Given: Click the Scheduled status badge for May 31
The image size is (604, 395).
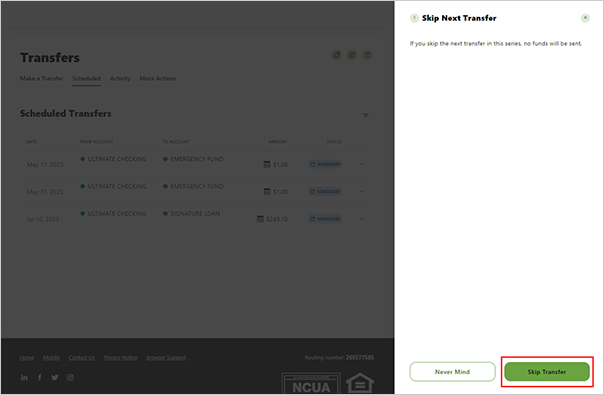Looking at the screenshot, I should [x=325, y=192].
